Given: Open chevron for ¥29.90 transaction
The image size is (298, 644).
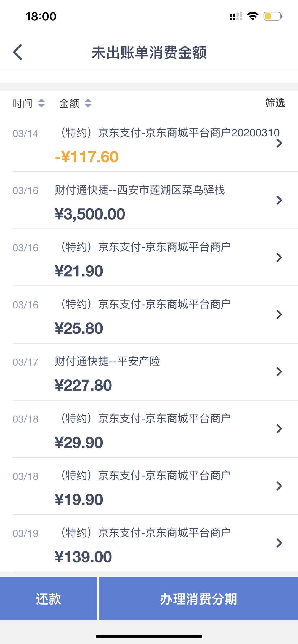Looking at the screenshot, I should (x=279, y=429).
